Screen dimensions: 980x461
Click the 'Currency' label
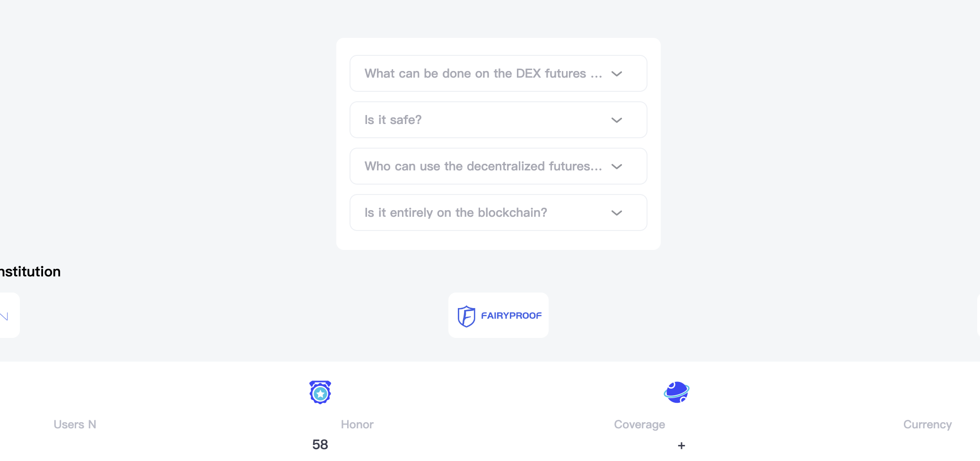927,425
